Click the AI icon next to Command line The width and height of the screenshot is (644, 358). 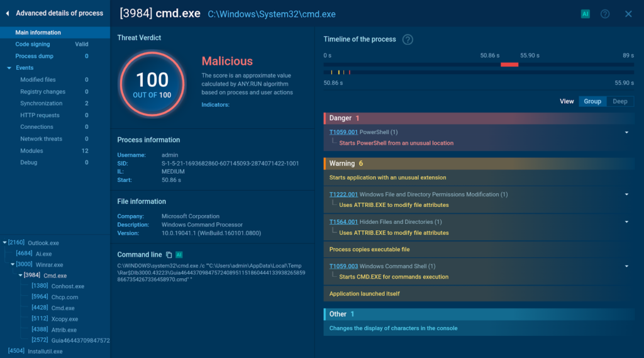[x=179, y=255]
